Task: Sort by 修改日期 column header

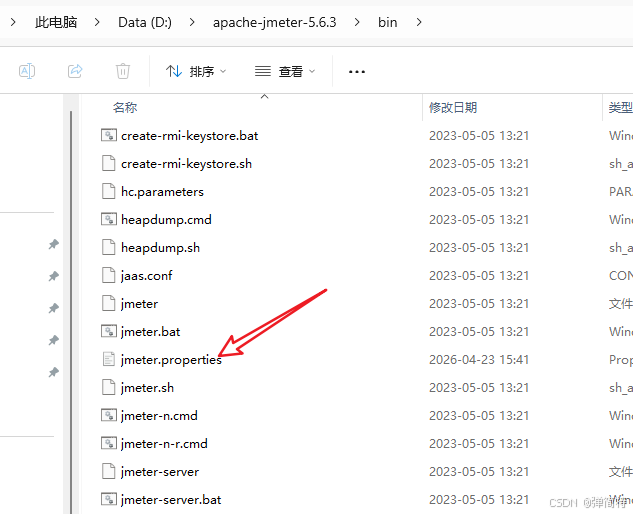Action: [453, 107]
